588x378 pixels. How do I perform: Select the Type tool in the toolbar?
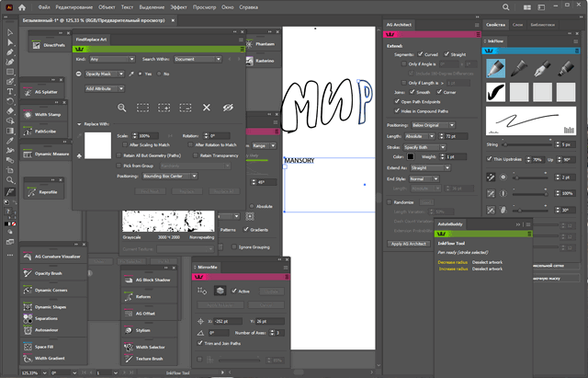pyautogui.click(x=9, y=93)
